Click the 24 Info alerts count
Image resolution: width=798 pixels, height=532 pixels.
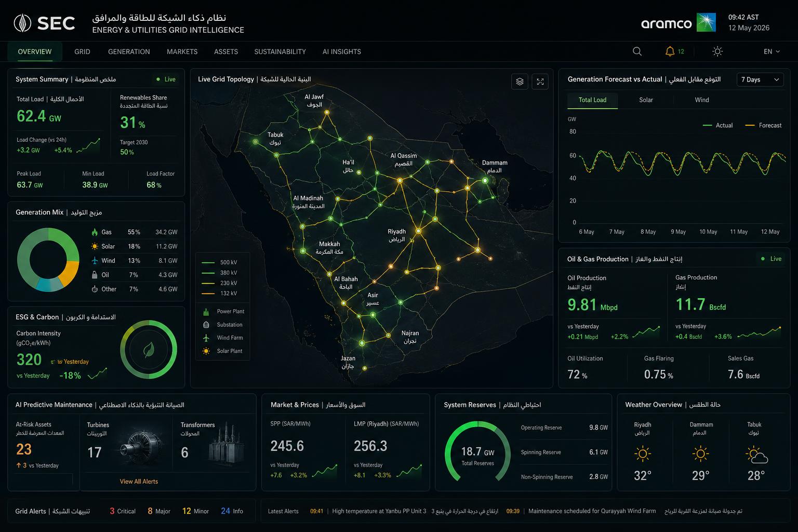coord(232,511)
